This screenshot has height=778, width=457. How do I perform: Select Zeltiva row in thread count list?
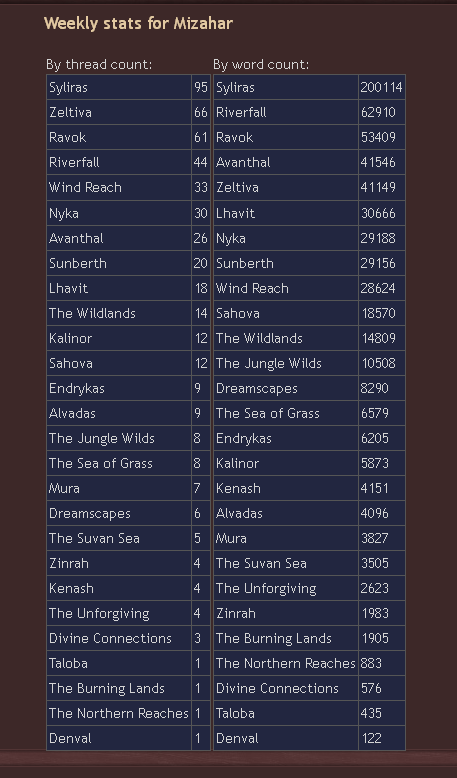pos(129,113)
